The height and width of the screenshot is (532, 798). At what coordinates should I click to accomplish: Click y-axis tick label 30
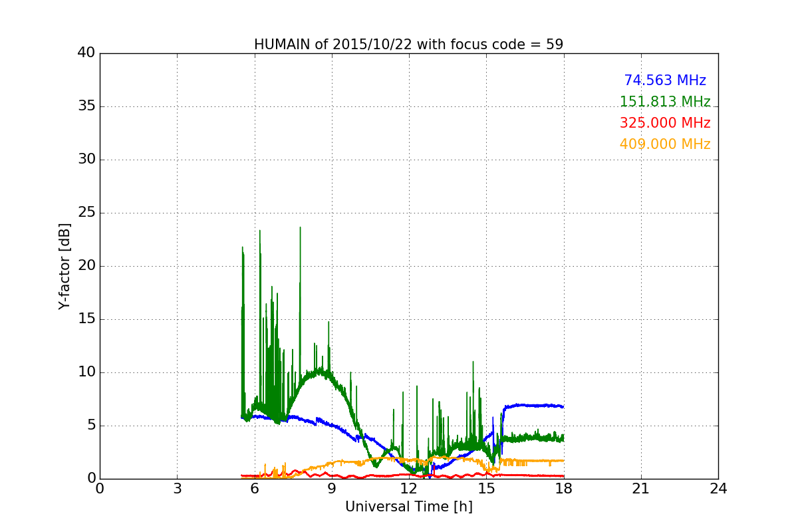tap(86, 160)
